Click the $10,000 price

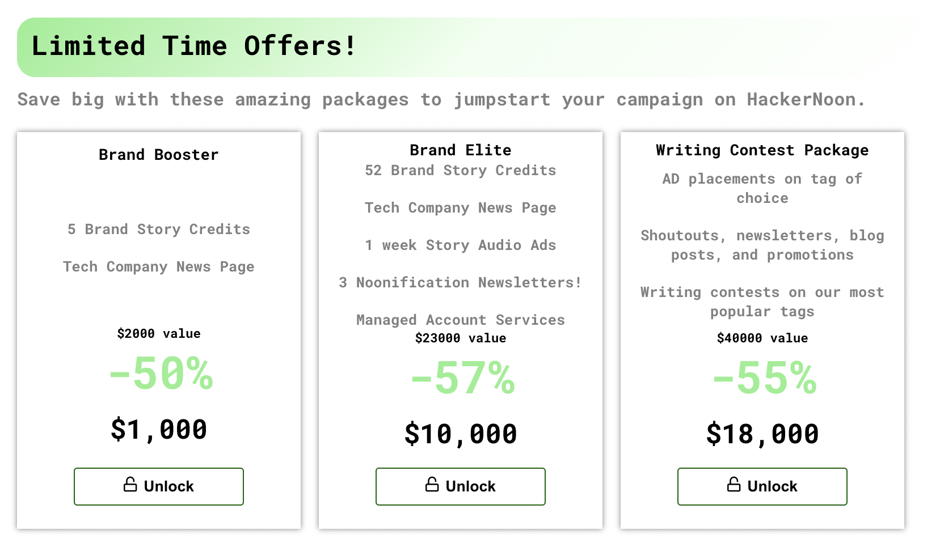461,434
